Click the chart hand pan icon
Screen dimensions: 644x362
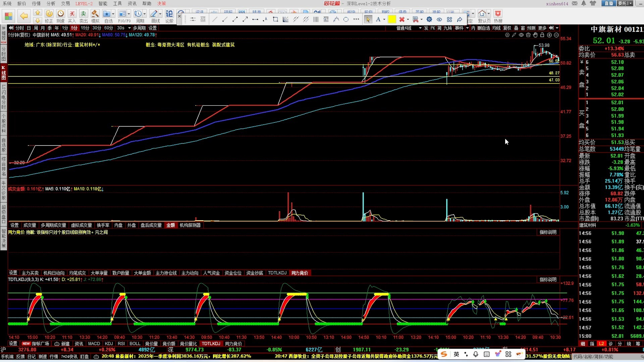[535, 35]
